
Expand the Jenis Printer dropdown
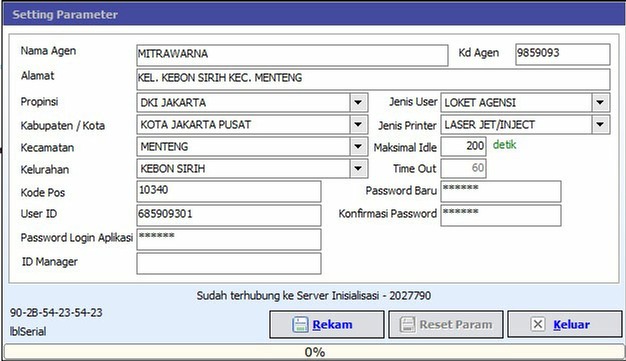pos(600,125)
